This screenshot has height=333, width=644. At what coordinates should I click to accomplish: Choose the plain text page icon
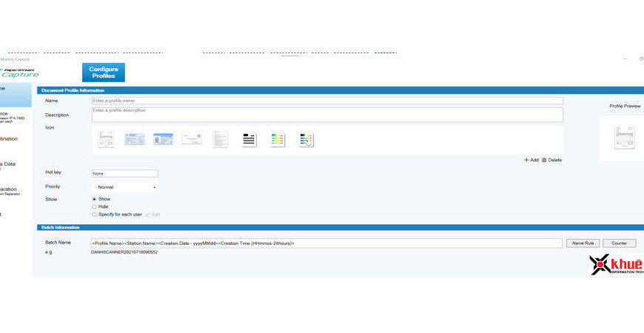tap(221, 139)
